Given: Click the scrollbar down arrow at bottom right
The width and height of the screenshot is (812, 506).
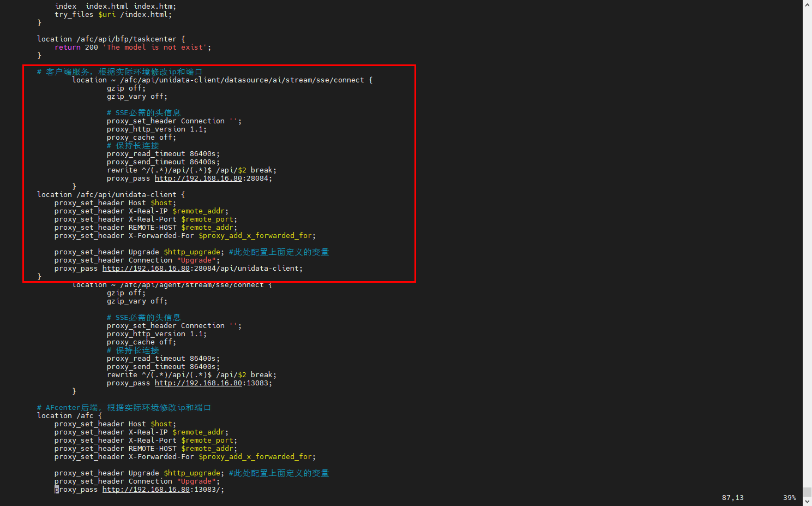Looking at the screenshot, I should click(807, 502).
